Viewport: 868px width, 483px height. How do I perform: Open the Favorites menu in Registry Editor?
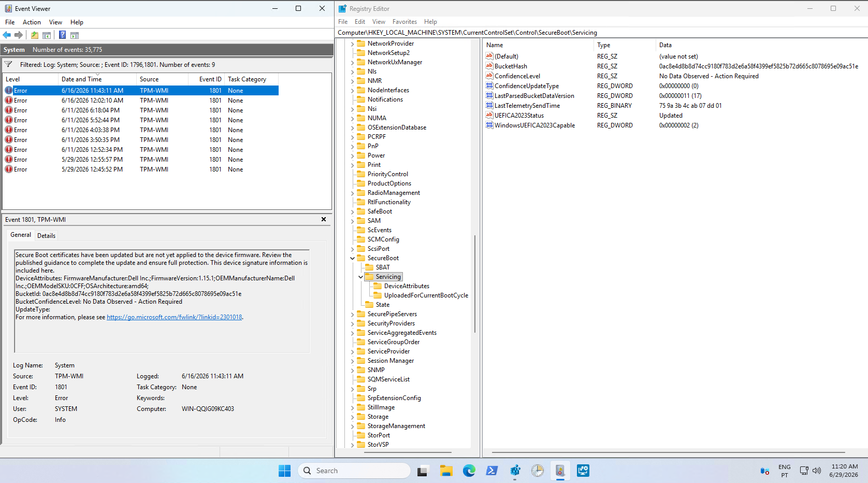(x=404, y=22)
